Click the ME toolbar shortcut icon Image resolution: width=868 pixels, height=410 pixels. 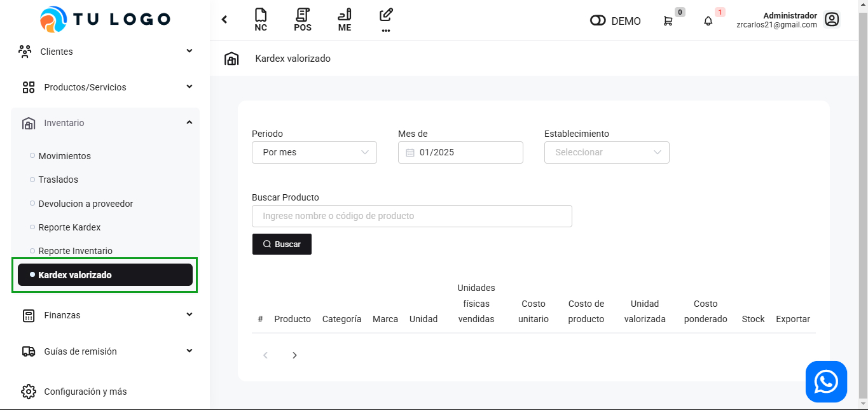pos(345,20)
